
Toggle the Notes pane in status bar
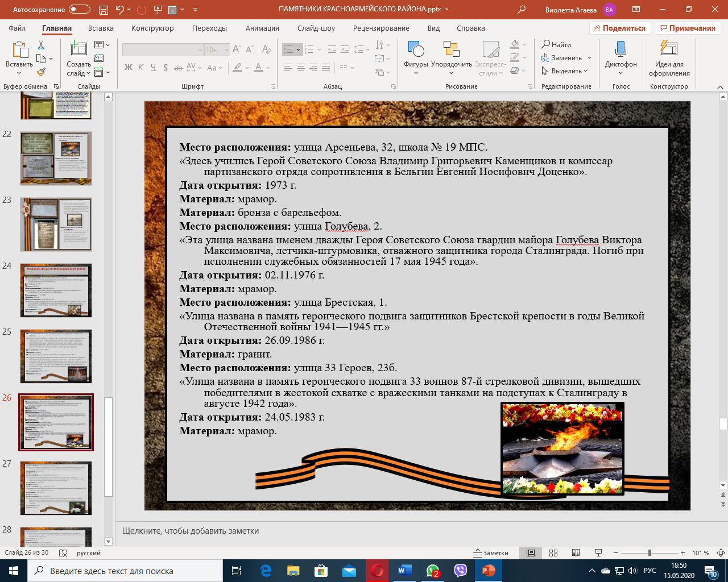(491, 553)
